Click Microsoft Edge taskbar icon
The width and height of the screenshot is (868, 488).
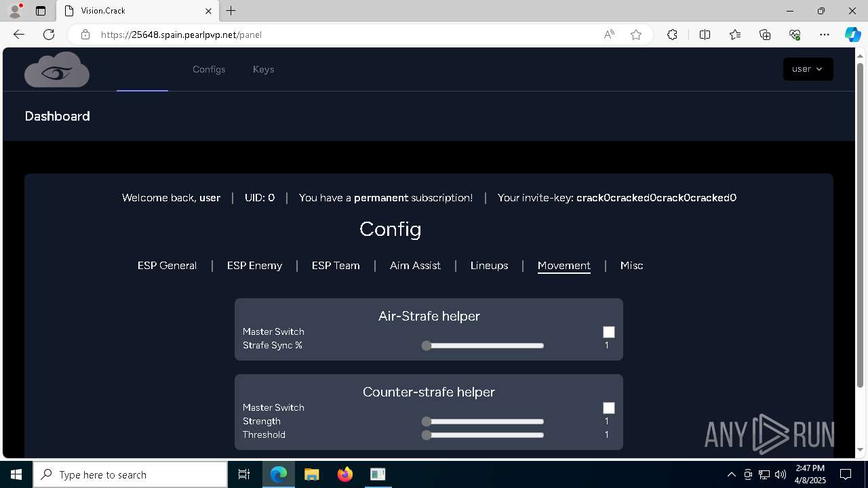279,474
